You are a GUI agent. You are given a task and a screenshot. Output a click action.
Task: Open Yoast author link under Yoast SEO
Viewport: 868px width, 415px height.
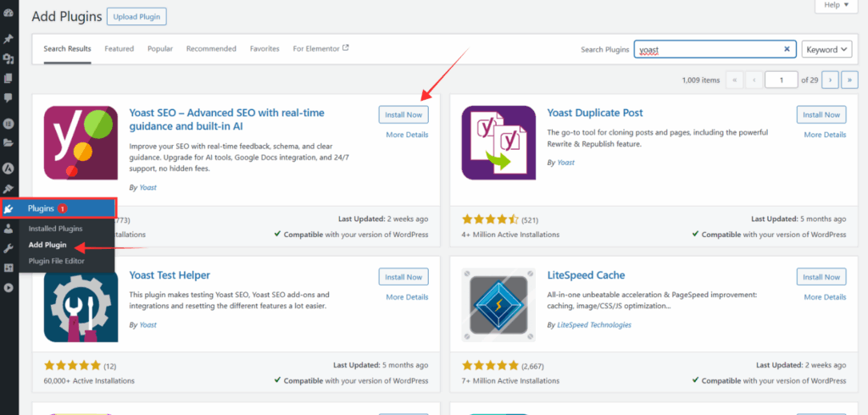147,187
